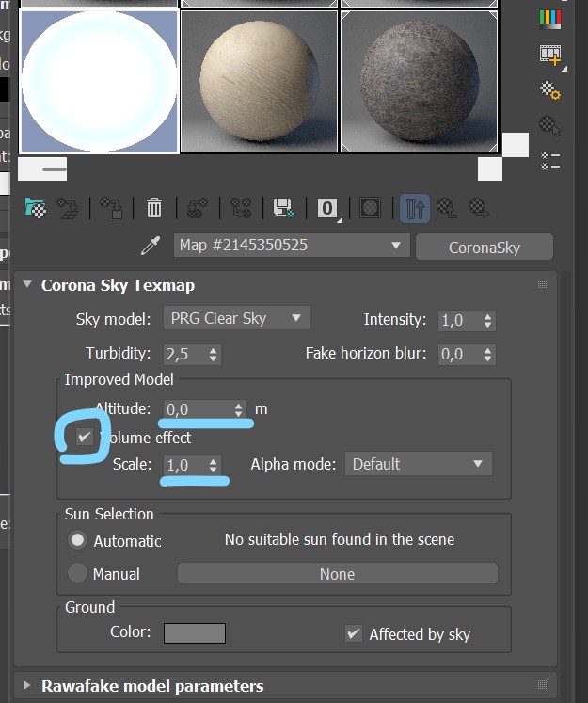Image resolution: width=588 pixels, height=703 pixels.
Task: Select Manual sun selection radio
Action: [x=77, y=573]
